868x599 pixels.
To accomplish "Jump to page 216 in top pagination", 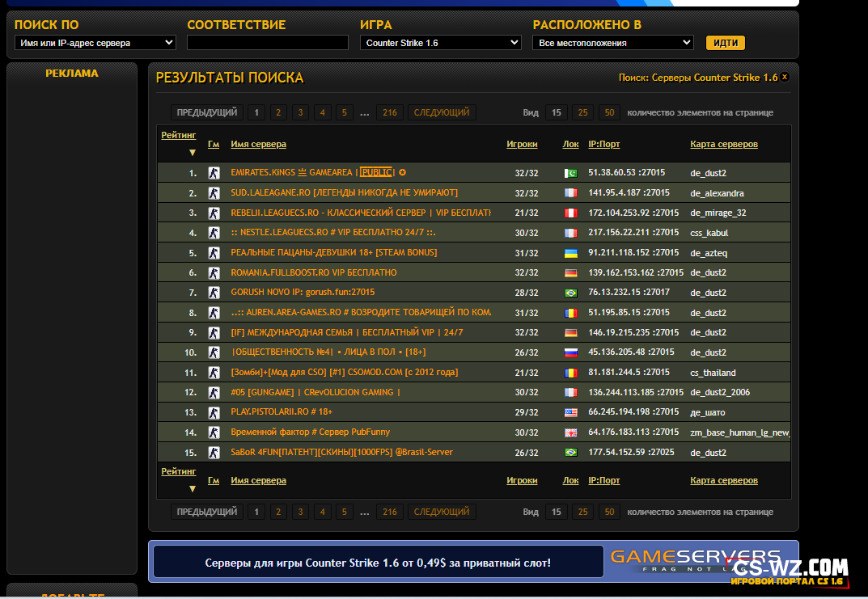I will pyautogui.click(x=389, y=112).
